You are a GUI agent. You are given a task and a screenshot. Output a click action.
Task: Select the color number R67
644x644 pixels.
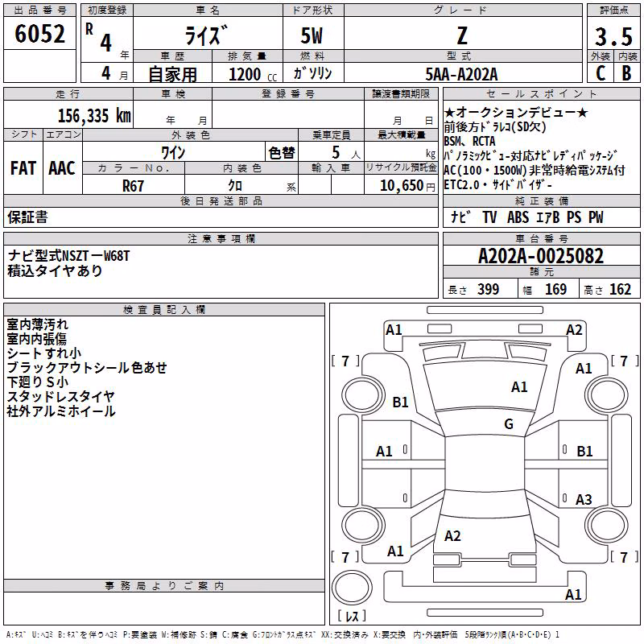pos(133,186)
